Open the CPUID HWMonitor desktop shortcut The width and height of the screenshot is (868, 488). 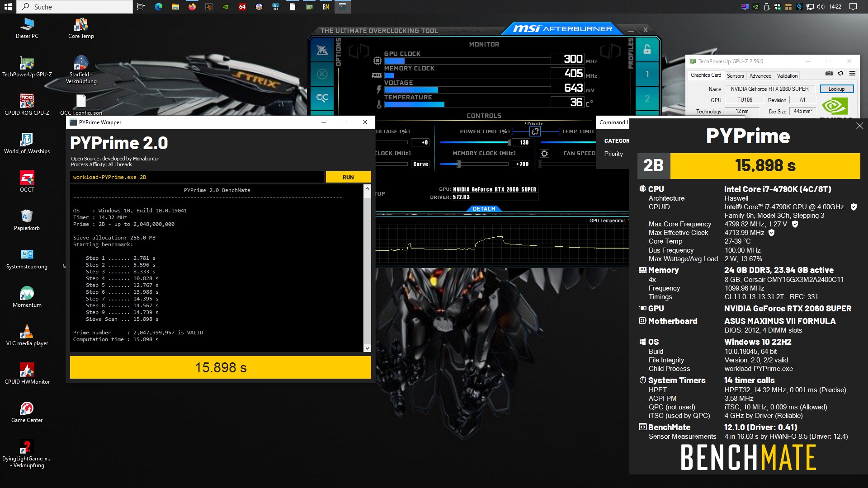coord(27,374)
